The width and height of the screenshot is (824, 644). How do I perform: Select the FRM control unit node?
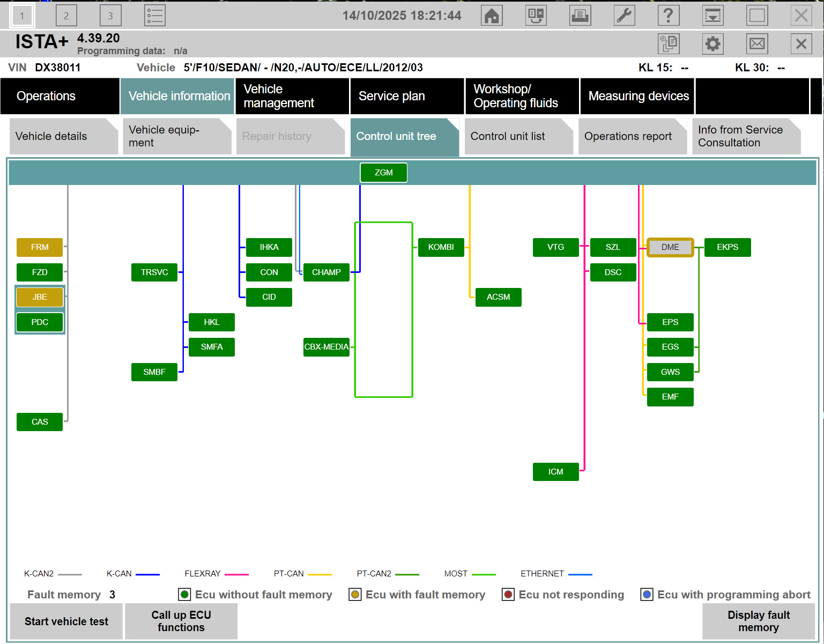[x=40, y=247]
